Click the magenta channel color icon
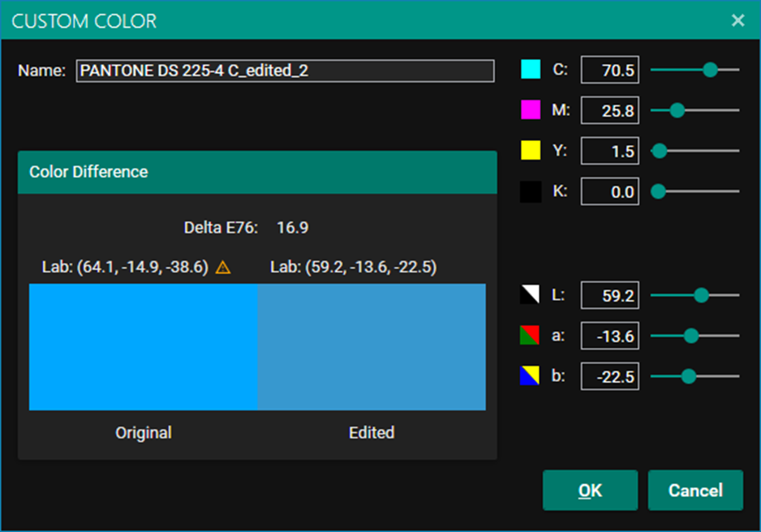 click(x=531, y=110)
